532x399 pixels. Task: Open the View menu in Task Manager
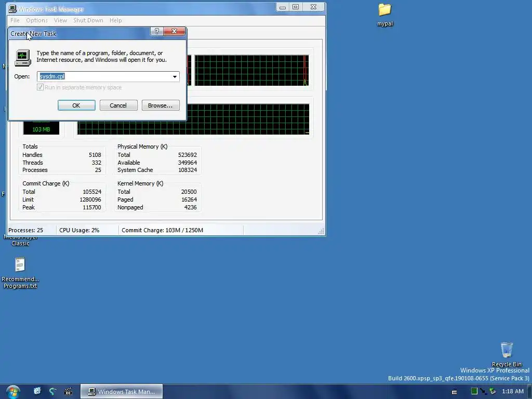tap(60, 20)
